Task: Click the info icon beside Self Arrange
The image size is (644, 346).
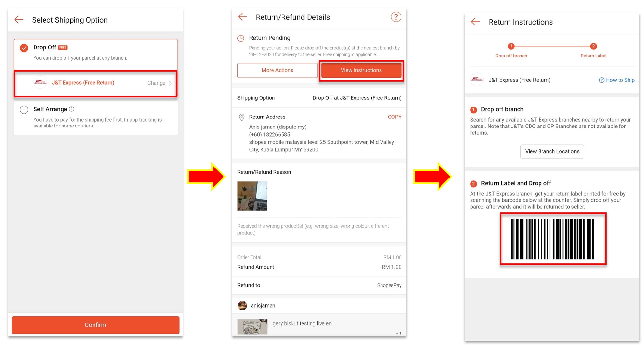Action: (72, 109)
